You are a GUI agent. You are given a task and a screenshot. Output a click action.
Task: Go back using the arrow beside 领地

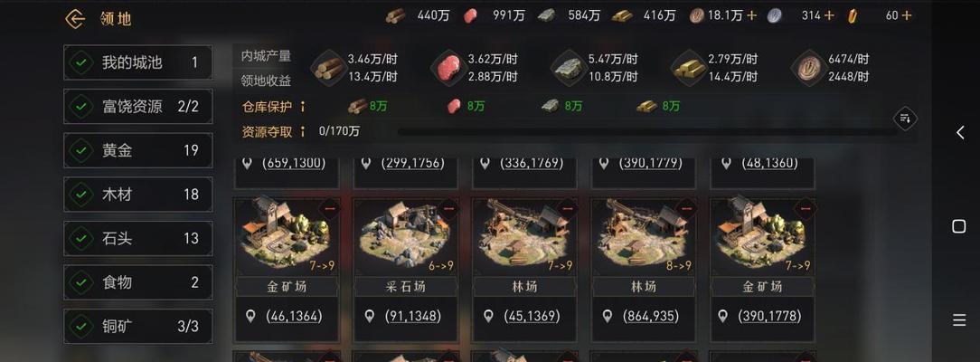pyautogui.click(x=75, y=19)
